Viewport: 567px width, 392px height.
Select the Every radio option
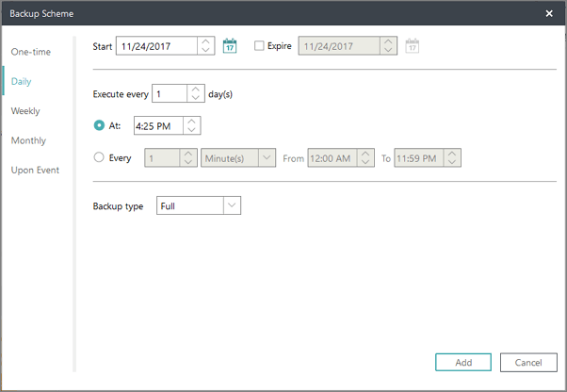tap(99, 157)
